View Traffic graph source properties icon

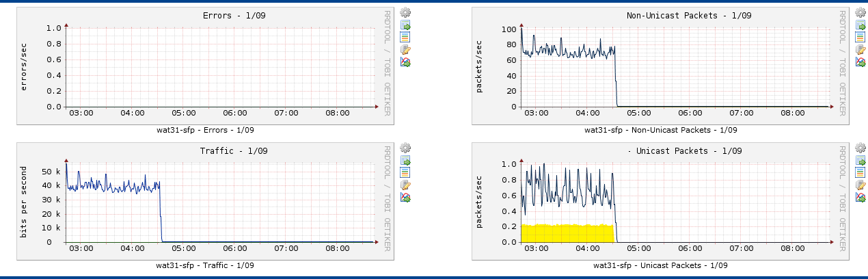pyautogui.click(x=405, y=172)
